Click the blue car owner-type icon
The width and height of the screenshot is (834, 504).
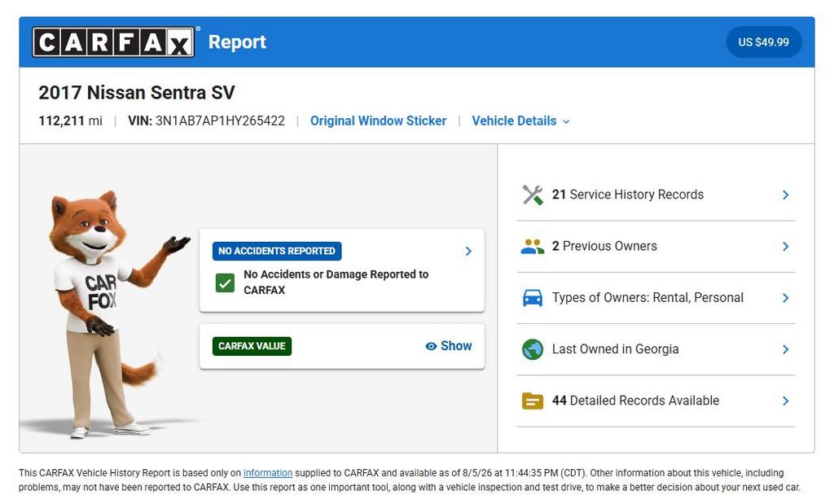pos(533,298)
